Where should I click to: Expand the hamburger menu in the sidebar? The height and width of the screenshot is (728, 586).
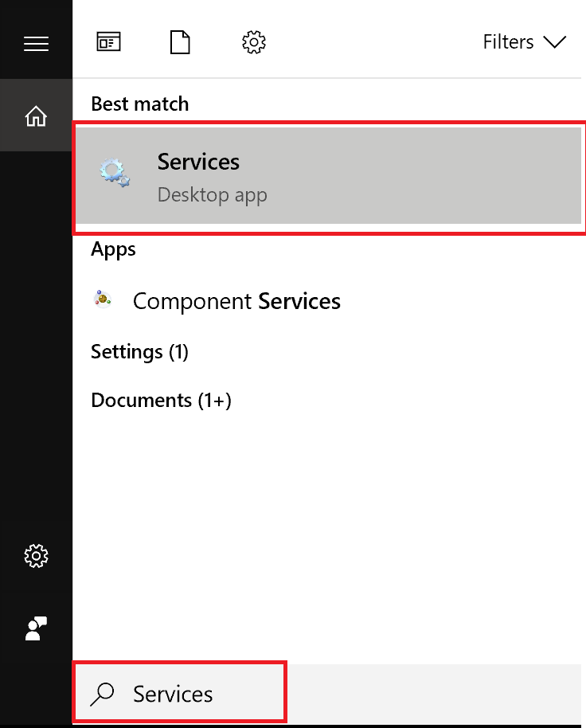point(36,44)
